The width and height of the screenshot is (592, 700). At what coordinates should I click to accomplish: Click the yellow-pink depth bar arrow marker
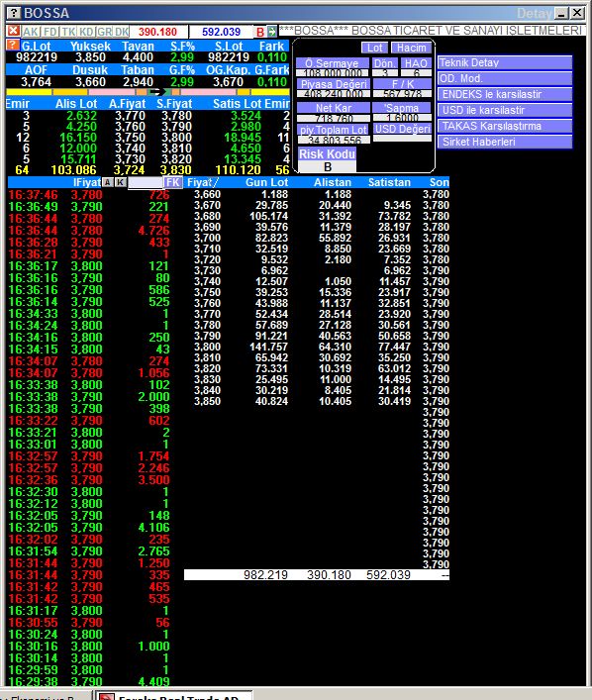pos(156,92)
